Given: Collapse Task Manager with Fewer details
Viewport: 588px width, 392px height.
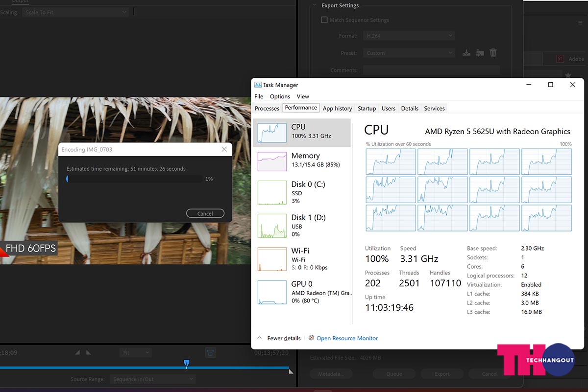Looking at the screenshot, I should click(x=279, y=338).
